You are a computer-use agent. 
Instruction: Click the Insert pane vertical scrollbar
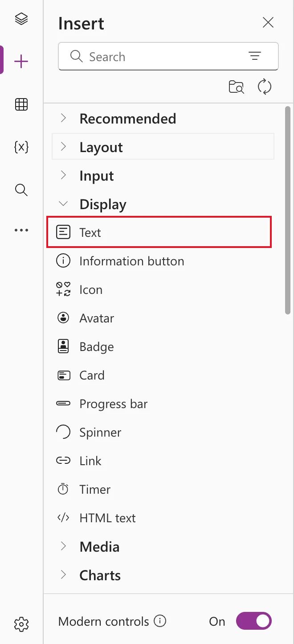(288, 210)
